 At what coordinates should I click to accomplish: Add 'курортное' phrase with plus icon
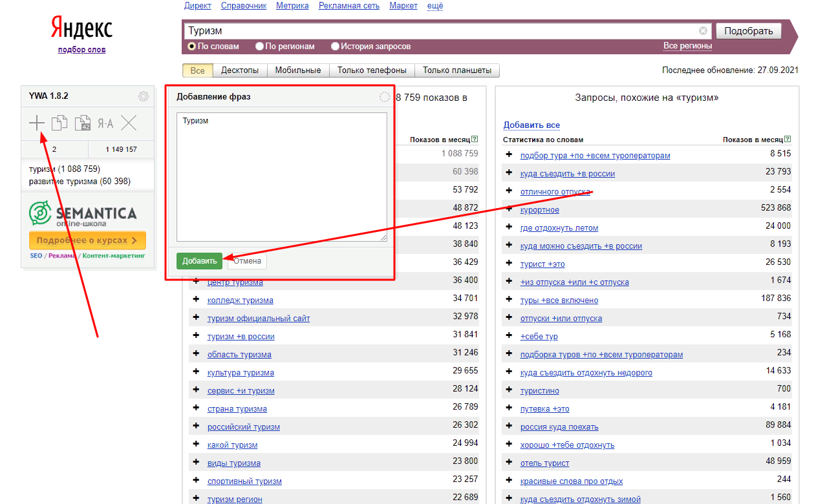pyautogui.click(x=509, y=209)
